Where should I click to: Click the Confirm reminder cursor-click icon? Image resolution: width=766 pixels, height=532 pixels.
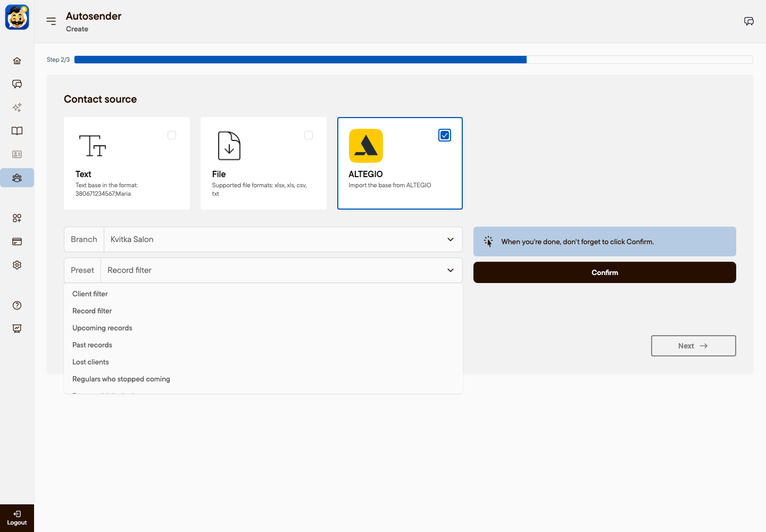pyautogui.click(x=488, y=242)
